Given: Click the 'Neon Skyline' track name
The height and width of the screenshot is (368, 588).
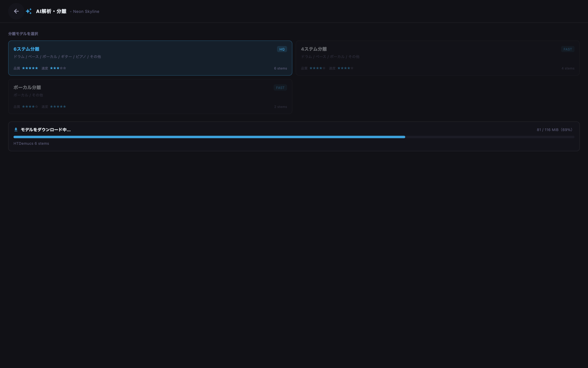Looking at the screenshot, I should point(86,11).
